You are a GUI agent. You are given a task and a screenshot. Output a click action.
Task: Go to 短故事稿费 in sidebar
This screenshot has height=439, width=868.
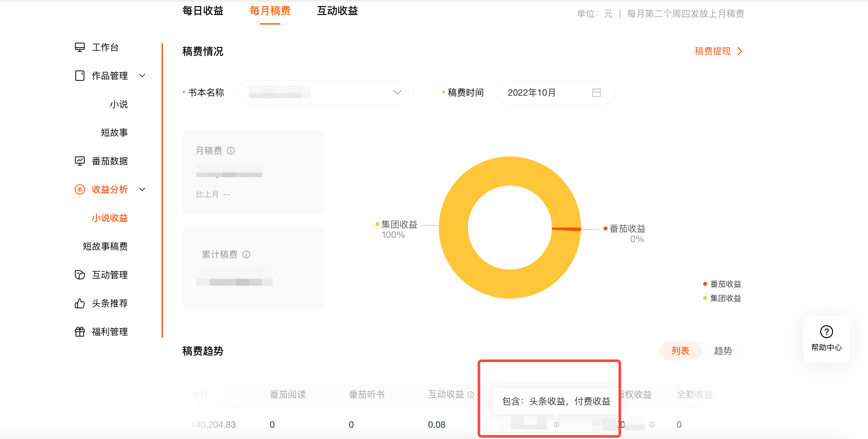105,246
